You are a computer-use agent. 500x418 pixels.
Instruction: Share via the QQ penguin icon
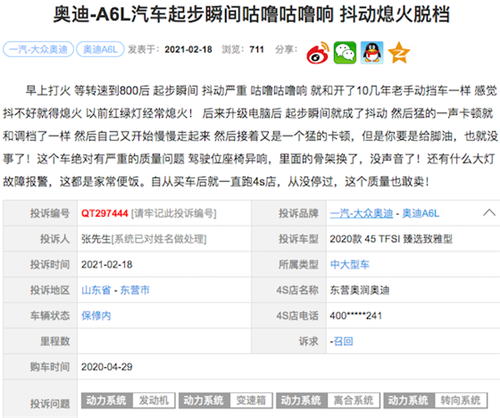[372, 53]
